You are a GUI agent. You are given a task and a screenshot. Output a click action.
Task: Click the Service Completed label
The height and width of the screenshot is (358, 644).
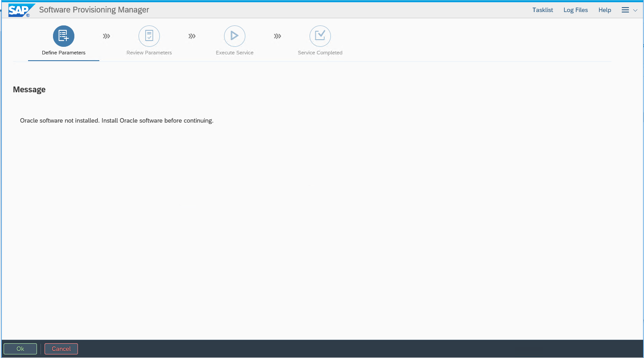click(x=320, y=53)
